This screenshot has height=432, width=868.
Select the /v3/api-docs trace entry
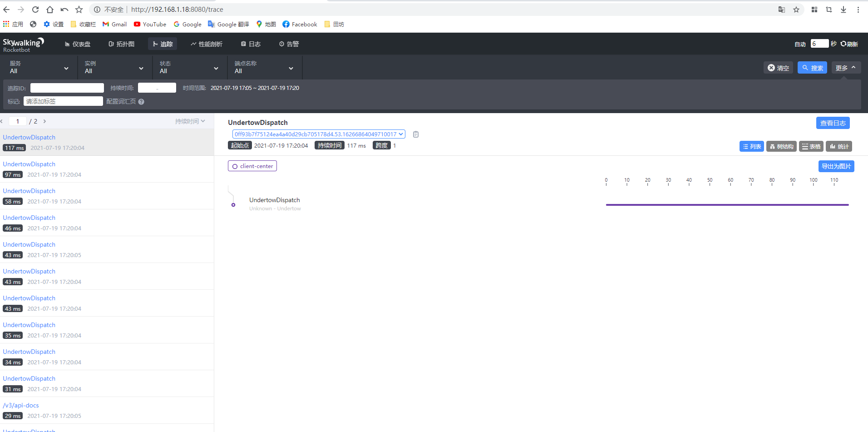click(x=107, y=410)
